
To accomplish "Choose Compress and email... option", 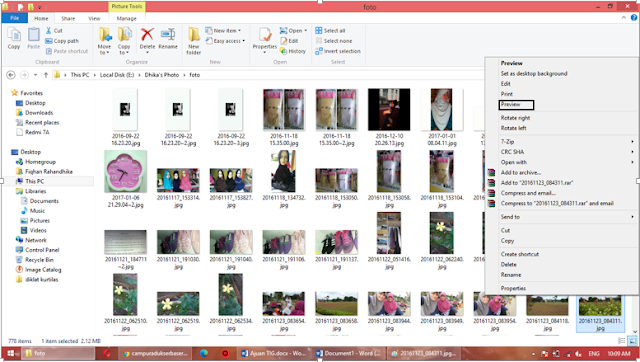I will (x=528, y=193).
